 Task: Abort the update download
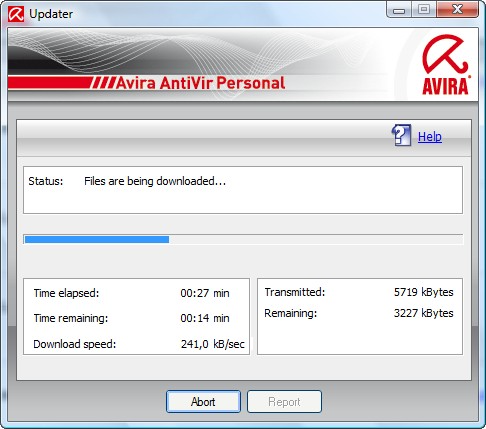coord(203,402)
